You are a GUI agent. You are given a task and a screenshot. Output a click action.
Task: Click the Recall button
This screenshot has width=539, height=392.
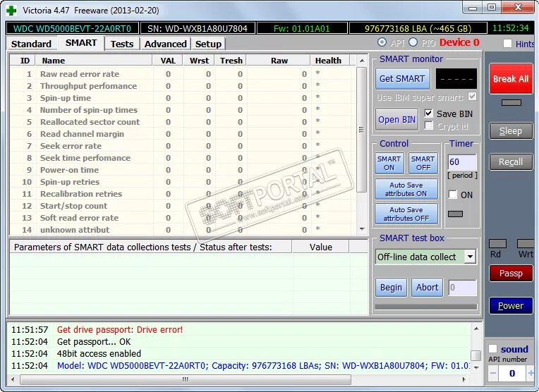511,162
